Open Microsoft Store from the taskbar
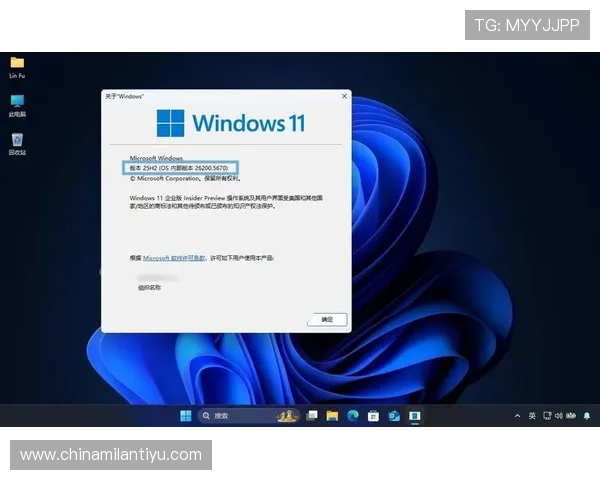This screenshot has height=480, width=600. pyautogui.click(x=373, y=416)
